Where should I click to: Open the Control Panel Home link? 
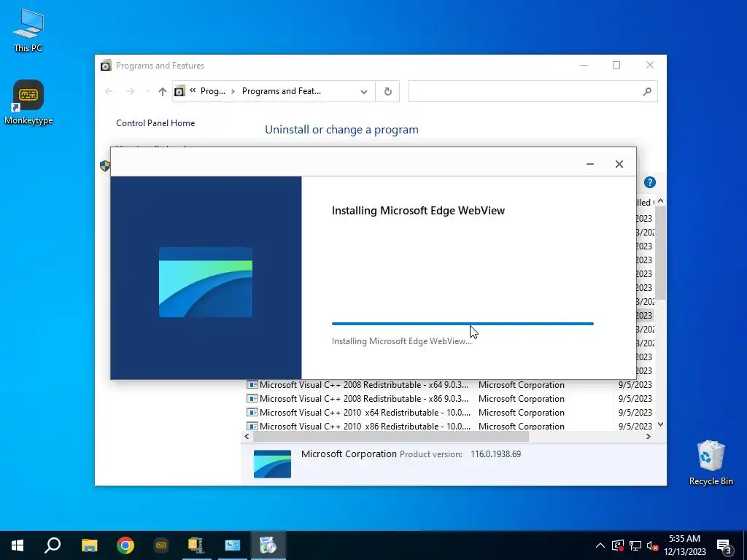click(155, 122)
